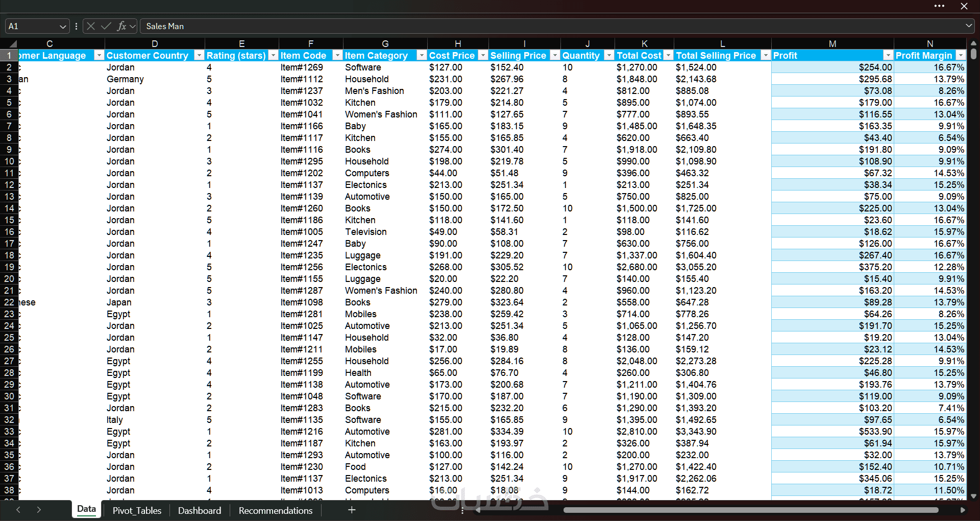Select the Item#1098 cell
The height and width of the screenshot is (521, 980).
[x=311, y=302]
